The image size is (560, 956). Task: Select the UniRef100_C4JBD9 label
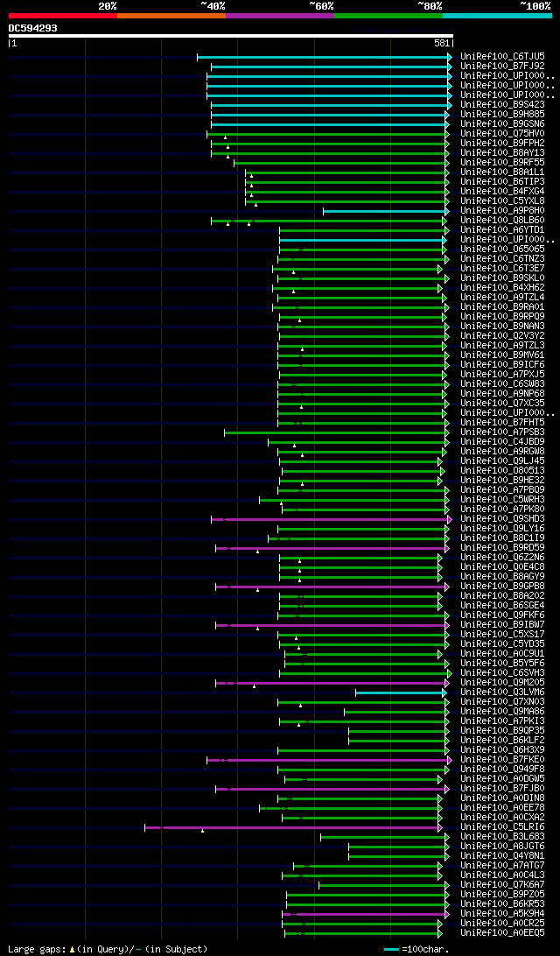click(x=503, y=442)
